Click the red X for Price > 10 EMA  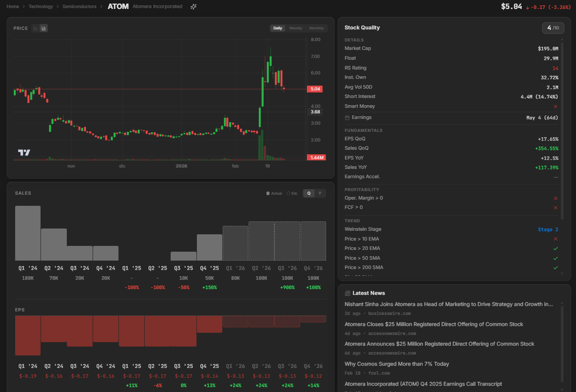click(x=556, y=239)
